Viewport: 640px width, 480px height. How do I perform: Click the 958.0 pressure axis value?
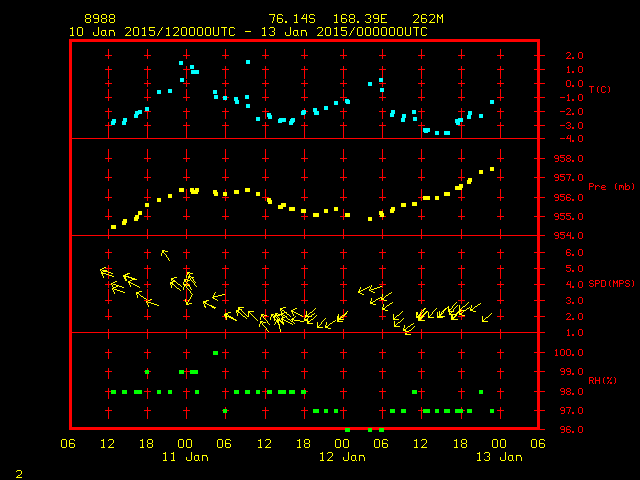(569, 159)
